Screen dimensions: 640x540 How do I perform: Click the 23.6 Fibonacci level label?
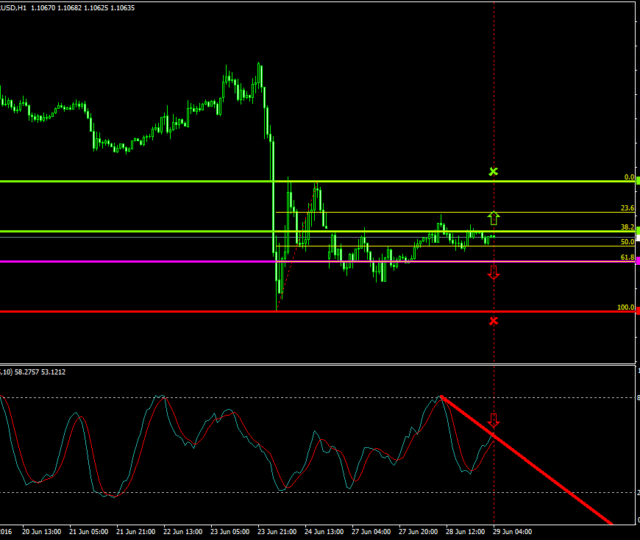627,208
